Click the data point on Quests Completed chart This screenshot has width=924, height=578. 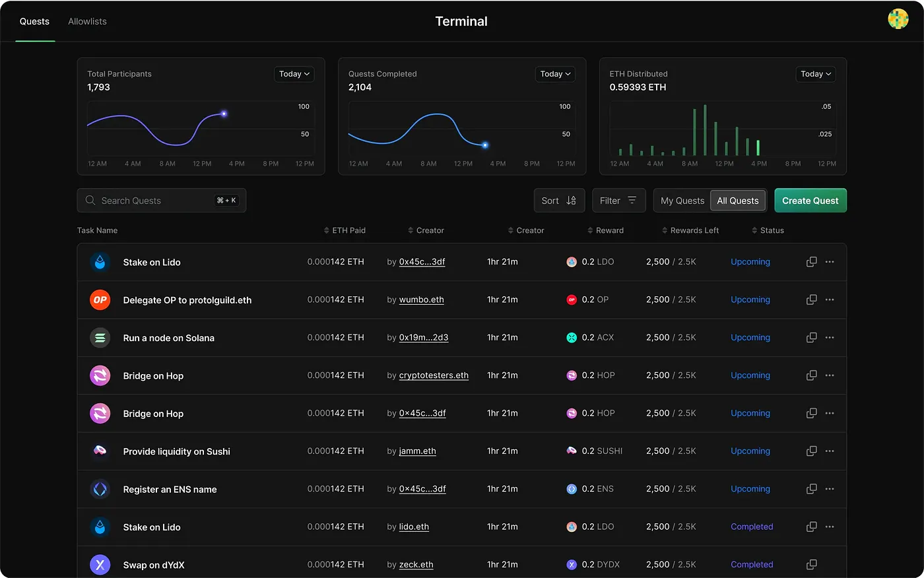tap(485, 145)
